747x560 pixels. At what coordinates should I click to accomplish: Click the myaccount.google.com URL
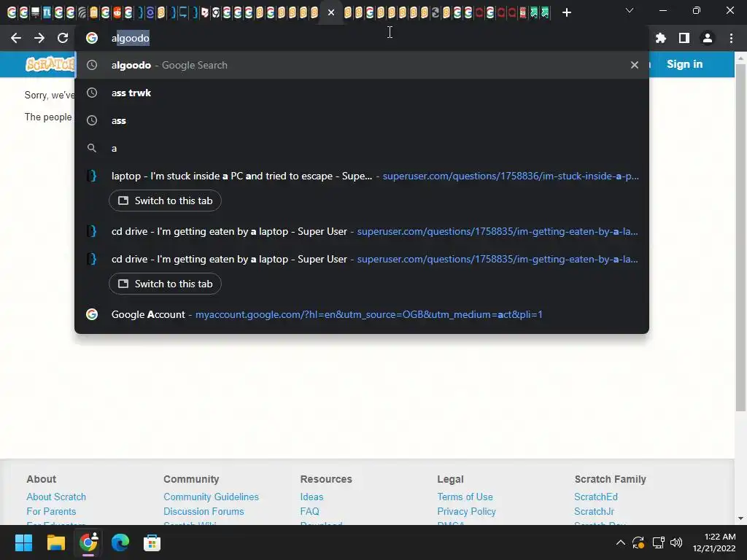(x=368, y=314)
